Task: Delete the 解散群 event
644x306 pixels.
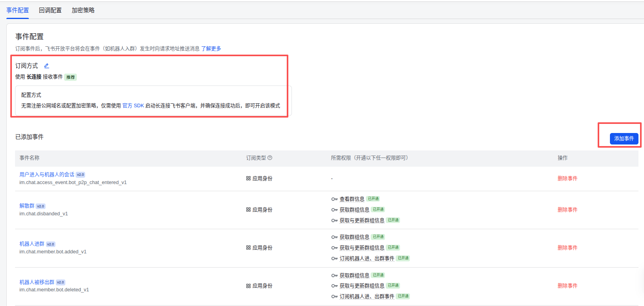Action: coord(568,210)
